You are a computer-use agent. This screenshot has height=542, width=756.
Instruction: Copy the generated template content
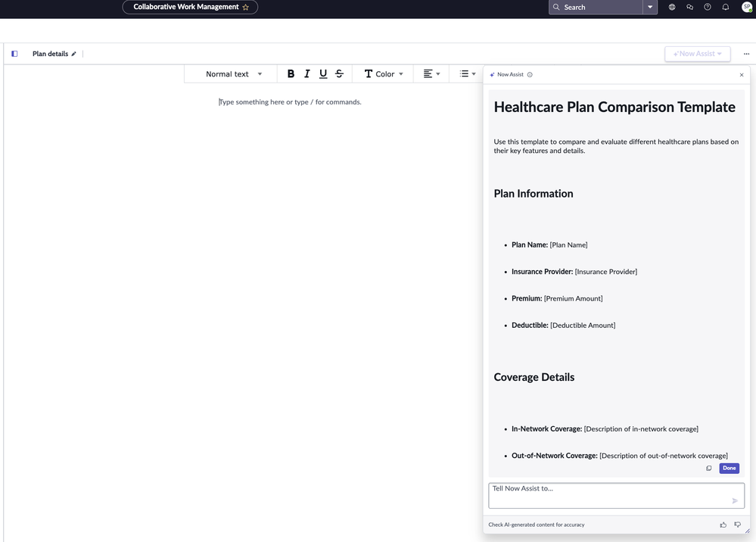tap(709, 468)
